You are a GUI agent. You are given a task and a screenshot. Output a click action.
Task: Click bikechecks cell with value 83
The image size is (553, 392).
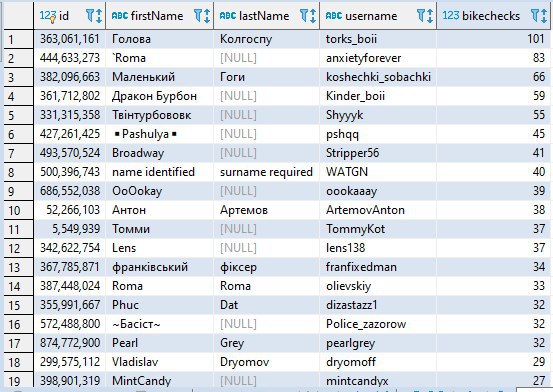click(x=493, y=58)
